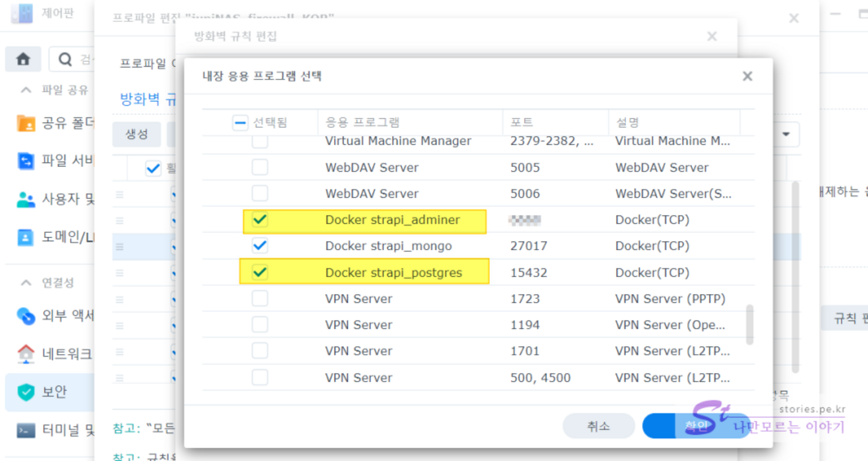Image resolution: width=868 pixels, height=461 pixels.
Task: Open User & Group icon in sidebar
Action: [26, 199]
